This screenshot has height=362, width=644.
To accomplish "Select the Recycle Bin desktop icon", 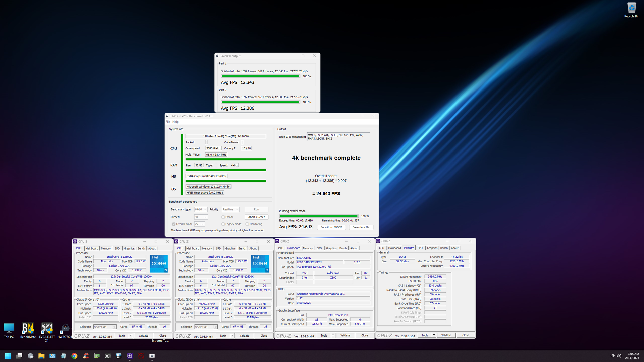I will click(632, 10).
